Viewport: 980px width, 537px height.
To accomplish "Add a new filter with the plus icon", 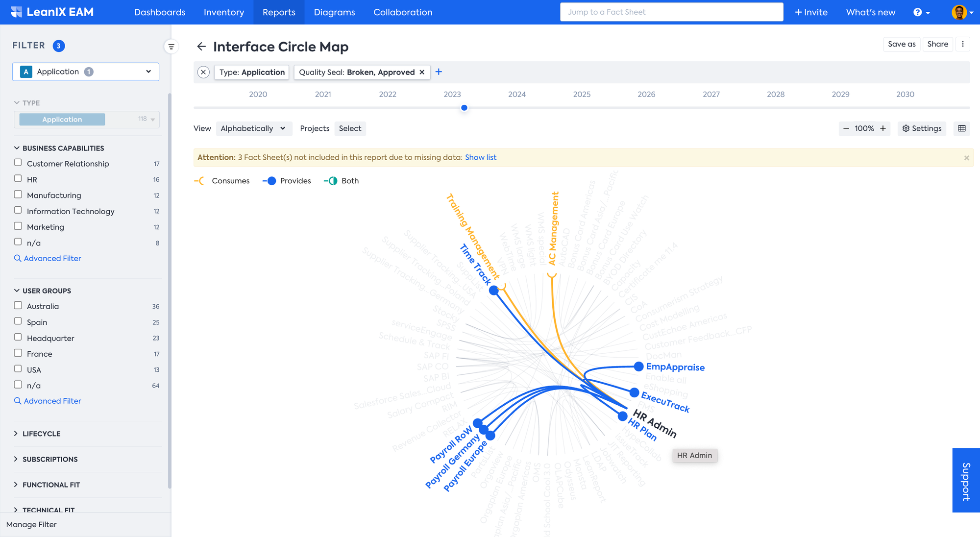I will tap(439, 72).
